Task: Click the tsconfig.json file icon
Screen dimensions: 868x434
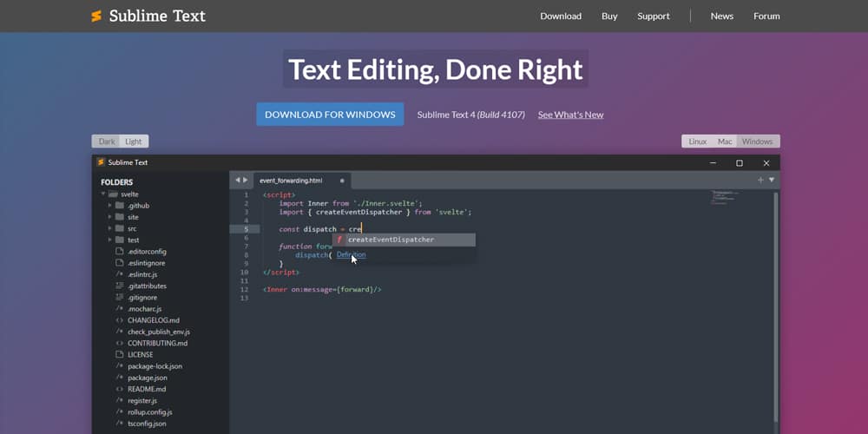Action: pyautogui.click(x=119, y=424)
